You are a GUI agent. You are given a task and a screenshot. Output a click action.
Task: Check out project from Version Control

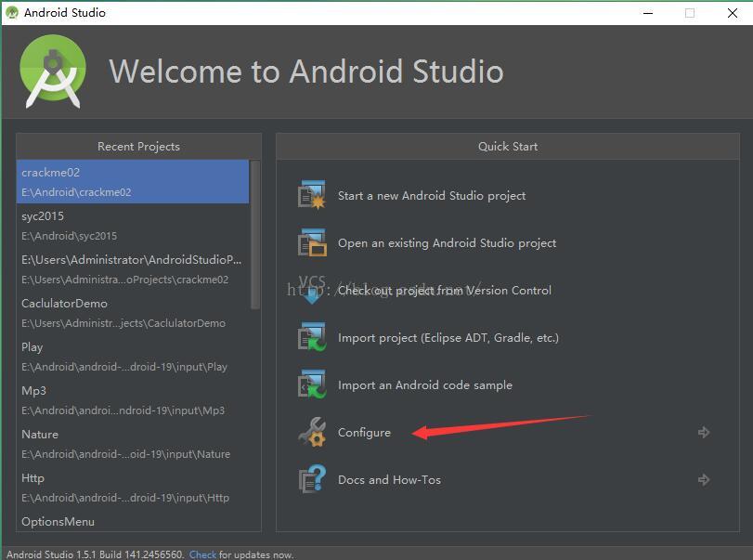tap(444, 290)
